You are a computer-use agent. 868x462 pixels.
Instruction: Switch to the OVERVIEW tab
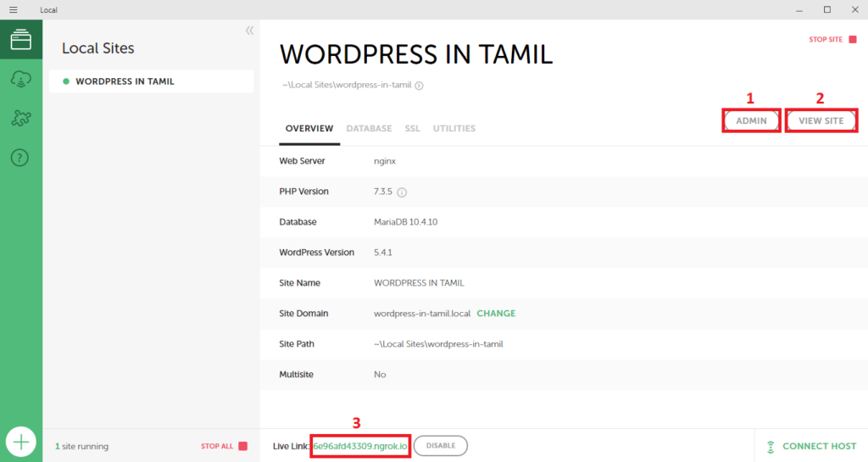[x=309, y=128]
